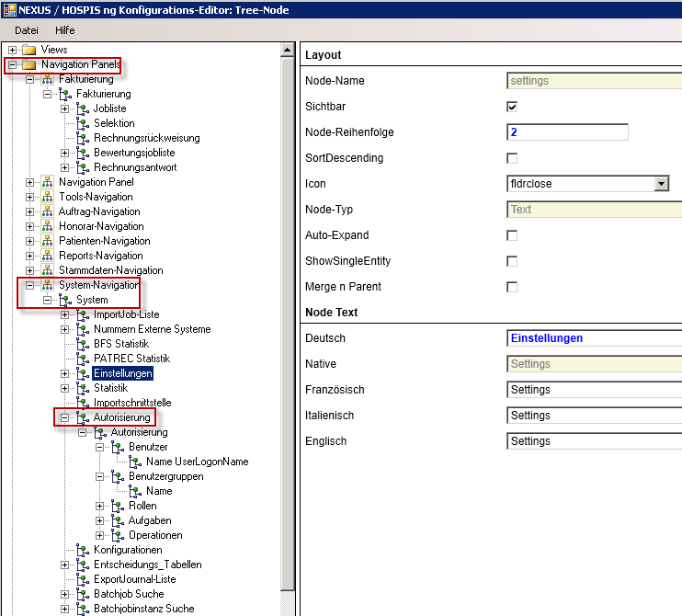Click the Node-Reihenfolge input field
Viewport: 682px width, 616px height.
[x=567, y=132]
